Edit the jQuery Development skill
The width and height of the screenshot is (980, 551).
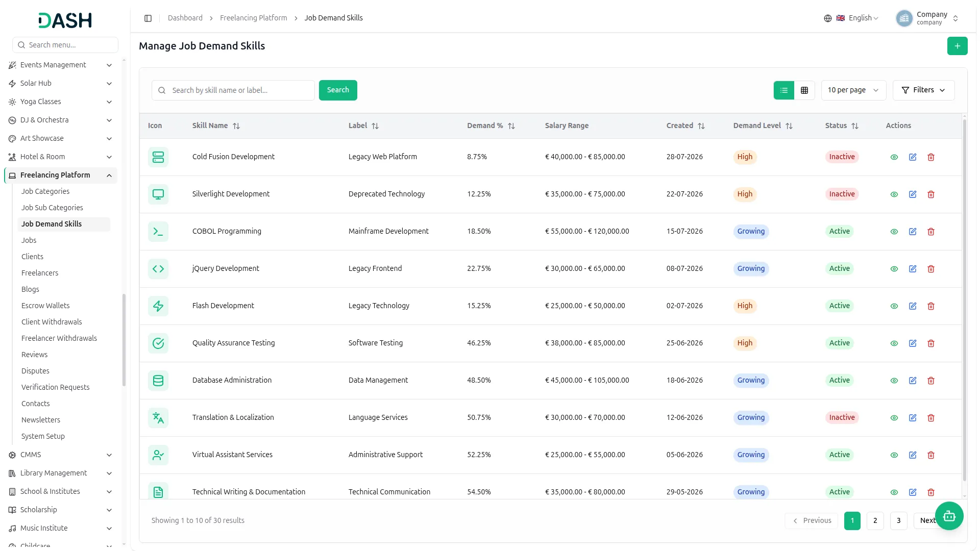click(913, 269)
